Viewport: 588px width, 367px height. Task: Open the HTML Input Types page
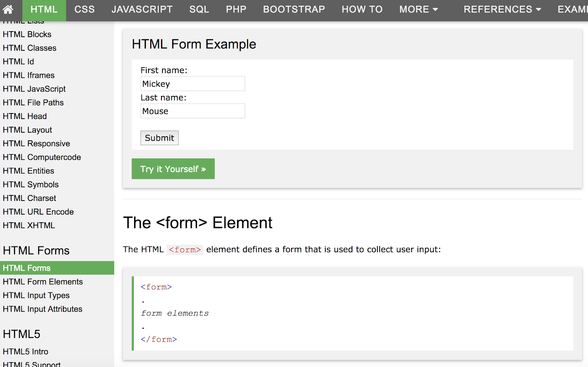pos(36,295)
